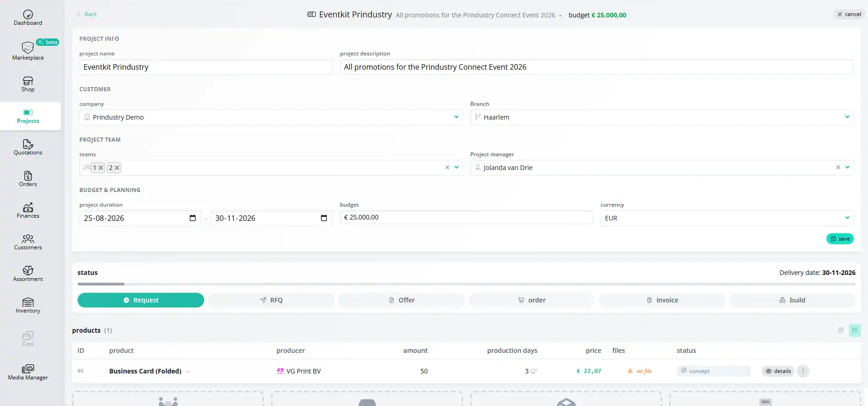
Task: Clear all selected teams
Action: coord(447,167)
